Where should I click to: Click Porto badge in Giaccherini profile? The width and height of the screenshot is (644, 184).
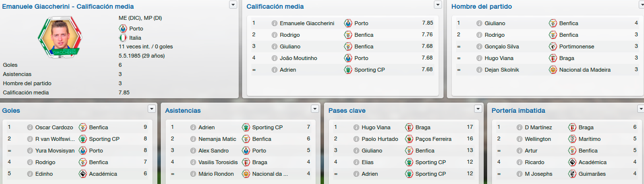(123, 29)
